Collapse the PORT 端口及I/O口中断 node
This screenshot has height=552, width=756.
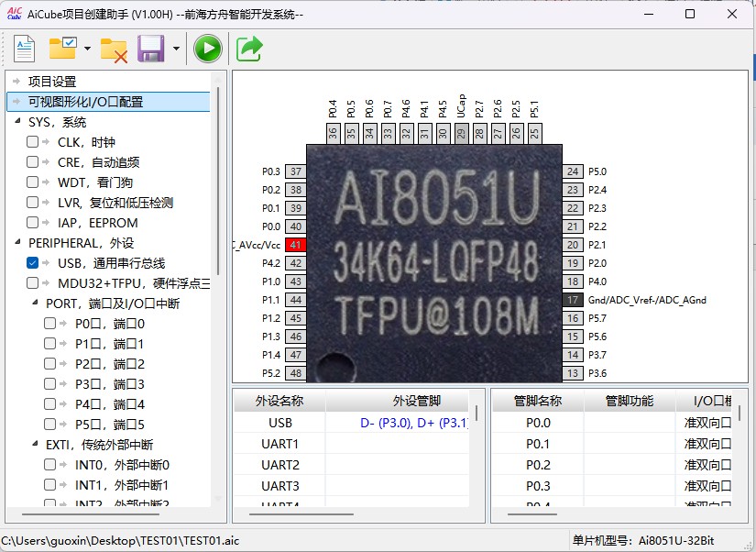35,303
